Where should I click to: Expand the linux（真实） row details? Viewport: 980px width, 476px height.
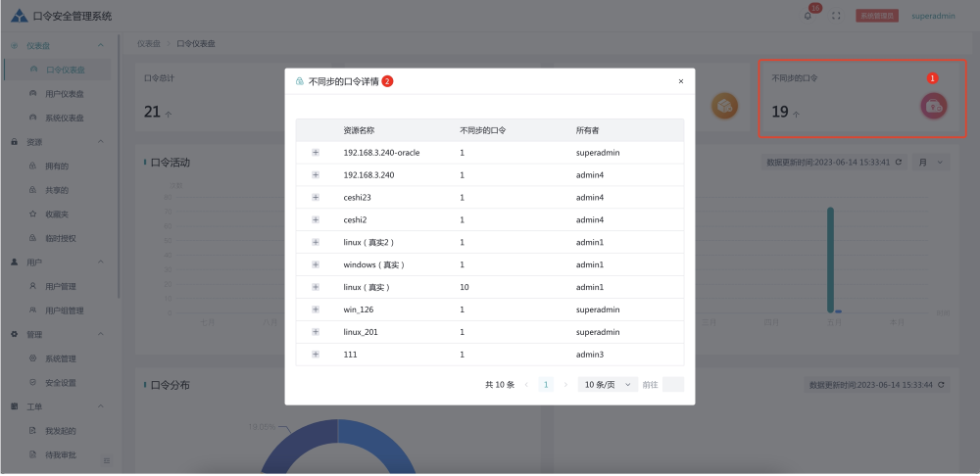coord(316,287)
